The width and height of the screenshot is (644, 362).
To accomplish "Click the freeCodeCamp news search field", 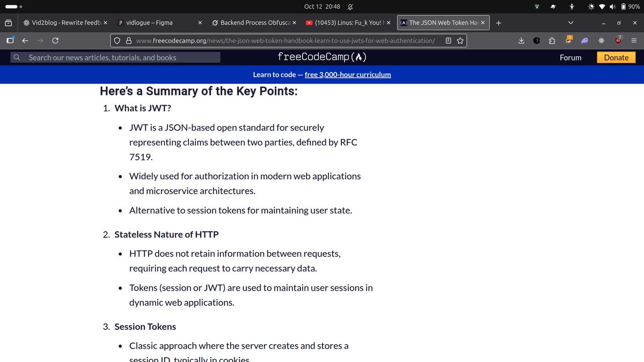I will tap(116, 57).
